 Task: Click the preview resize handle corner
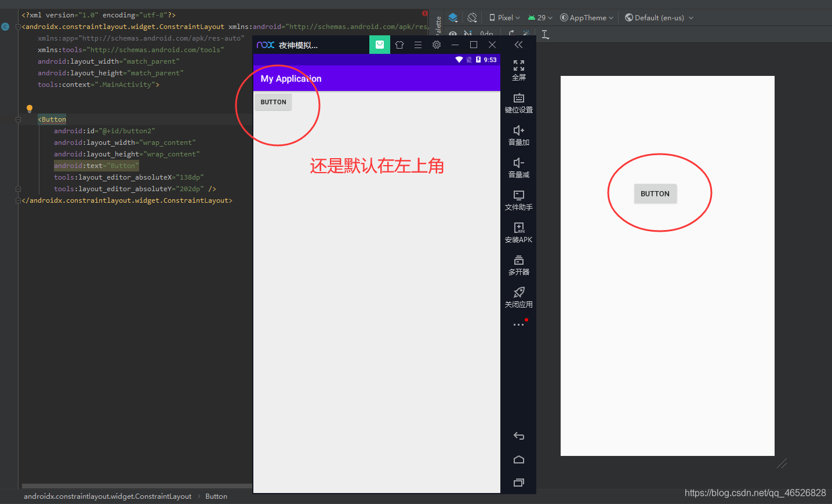[782, 463]
